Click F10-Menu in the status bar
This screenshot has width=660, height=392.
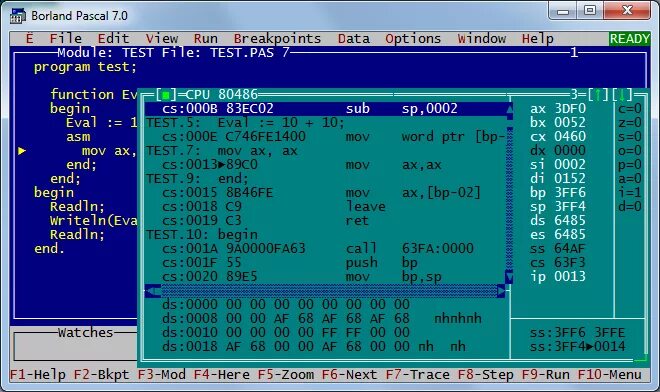(610, 375)
